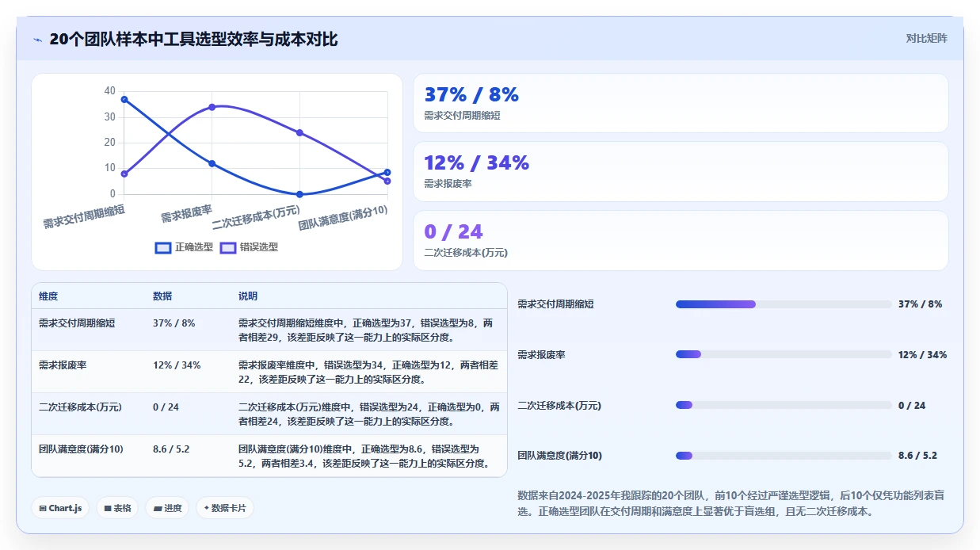
Task: Click the dashboard title 20个团队样本中工具选型效率与成本对比
Action: [193, 40]
